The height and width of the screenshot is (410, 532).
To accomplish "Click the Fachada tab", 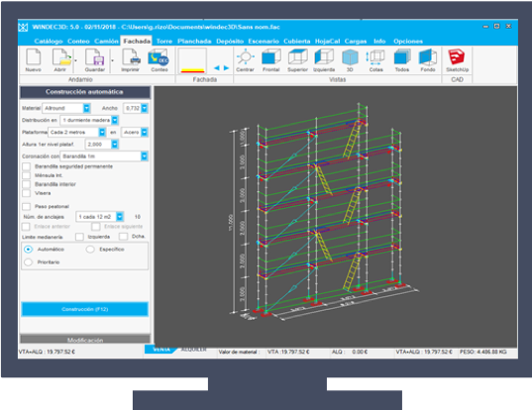I will coord(137,41).
